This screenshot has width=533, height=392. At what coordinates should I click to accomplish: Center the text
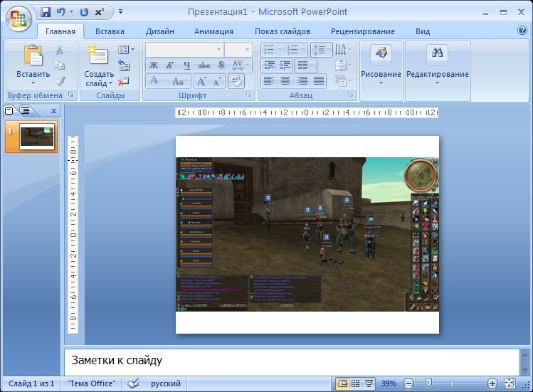click(285, 81)
